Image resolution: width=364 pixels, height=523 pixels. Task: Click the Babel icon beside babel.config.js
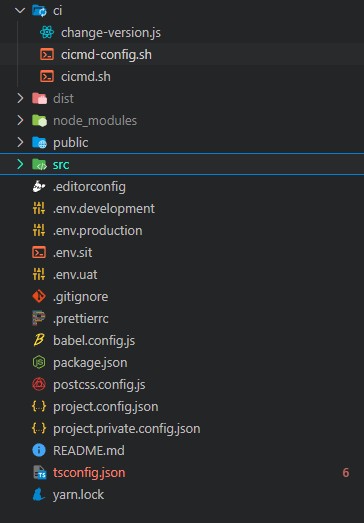[39, 340]
